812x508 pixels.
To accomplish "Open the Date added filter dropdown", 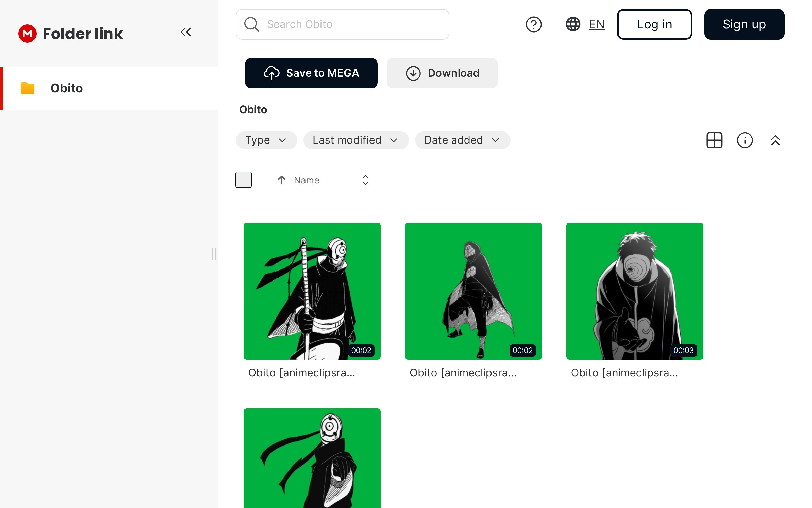I will (x=462, y=140).
